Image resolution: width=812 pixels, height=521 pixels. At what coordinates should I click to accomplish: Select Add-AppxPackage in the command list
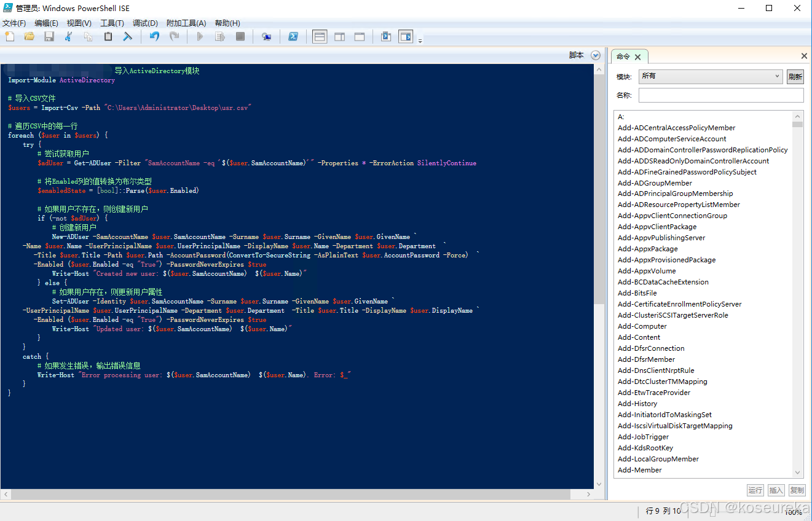point(648,249)
